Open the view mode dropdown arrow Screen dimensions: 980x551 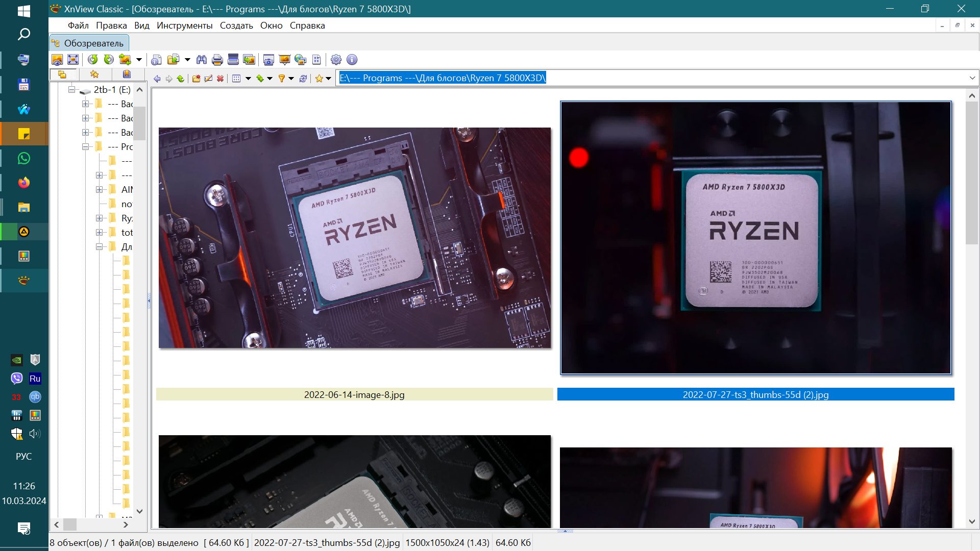click(x=248, y=78)
